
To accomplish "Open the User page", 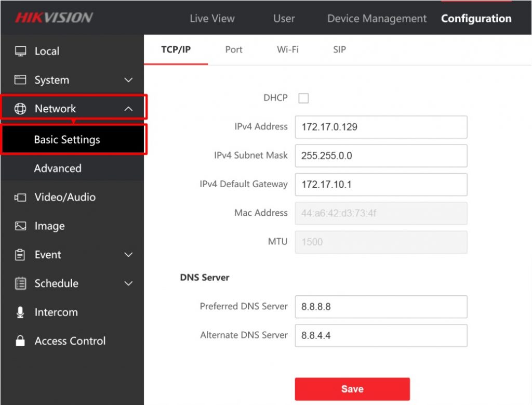I will pos(284,18).
